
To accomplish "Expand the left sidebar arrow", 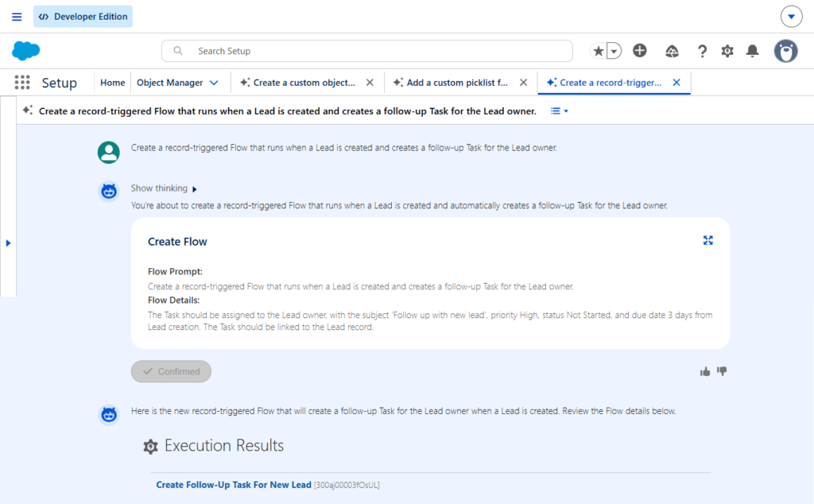I will [8, 243].
